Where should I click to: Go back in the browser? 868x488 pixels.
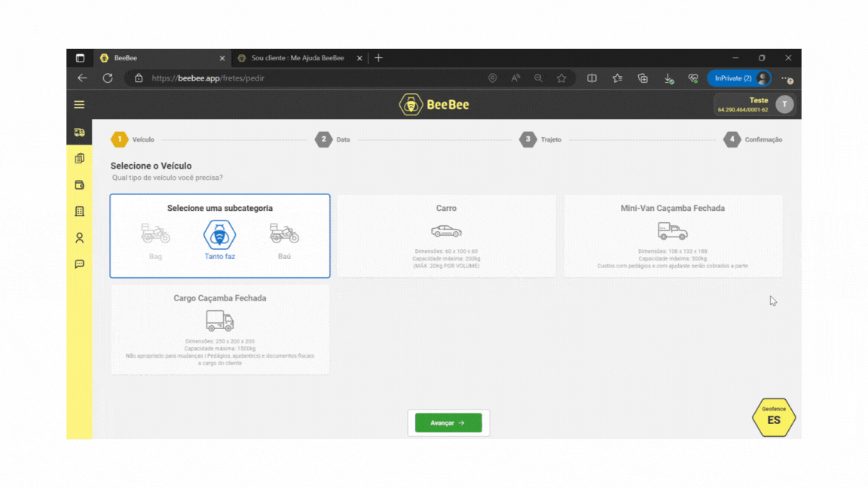coord(82,78)
